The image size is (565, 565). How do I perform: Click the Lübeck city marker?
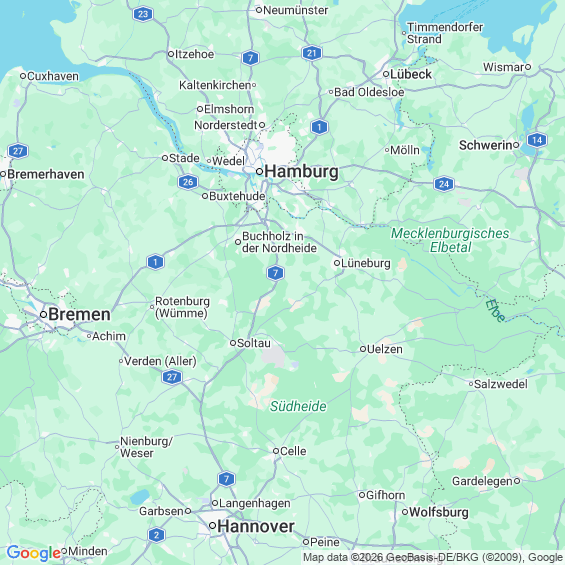(x=386, y=74)
